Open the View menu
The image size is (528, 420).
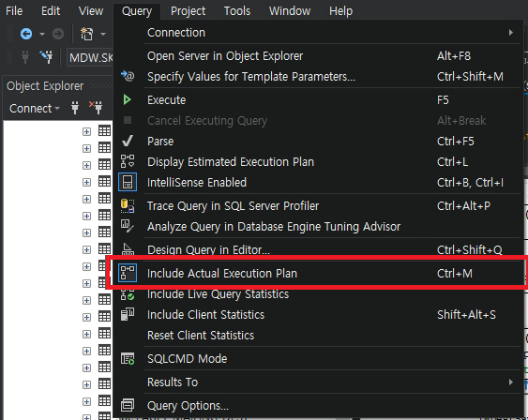click(x=91, y=11)
